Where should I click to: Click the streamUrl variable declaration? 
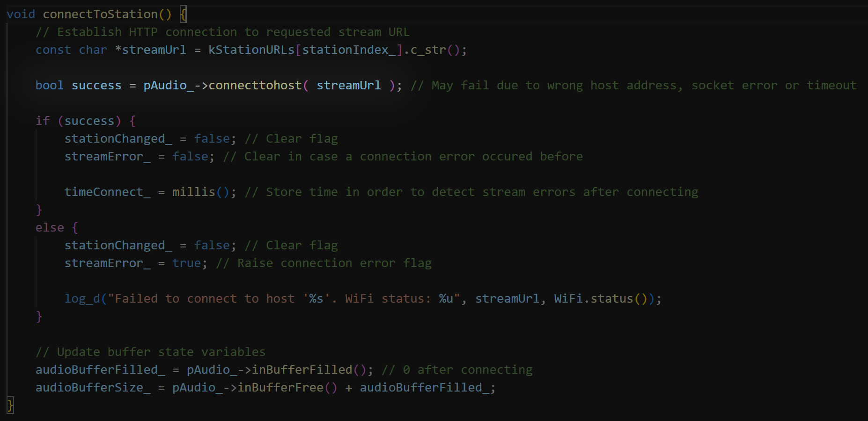point(154,50)
